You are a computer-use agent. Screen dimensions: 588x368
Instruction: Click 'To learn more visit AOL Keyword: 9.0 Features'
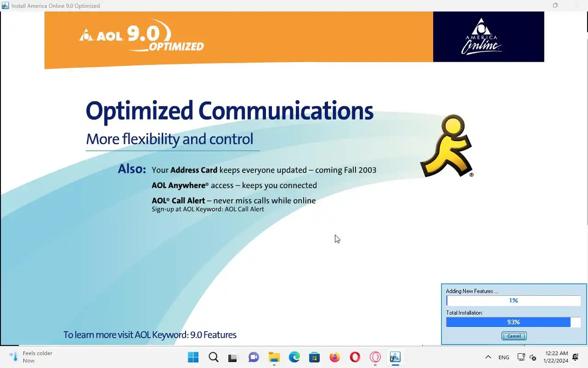150,335
